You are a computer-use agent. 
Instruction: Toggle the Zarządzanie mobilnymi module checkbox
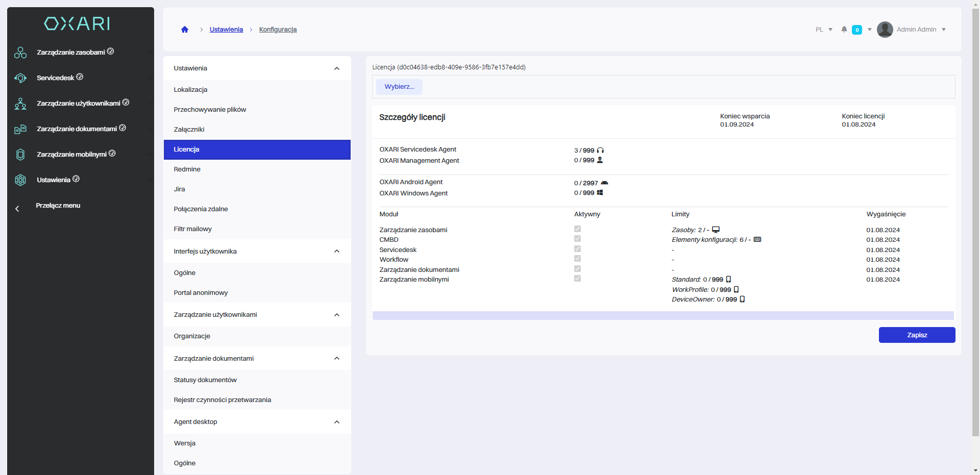coord(577,279)
